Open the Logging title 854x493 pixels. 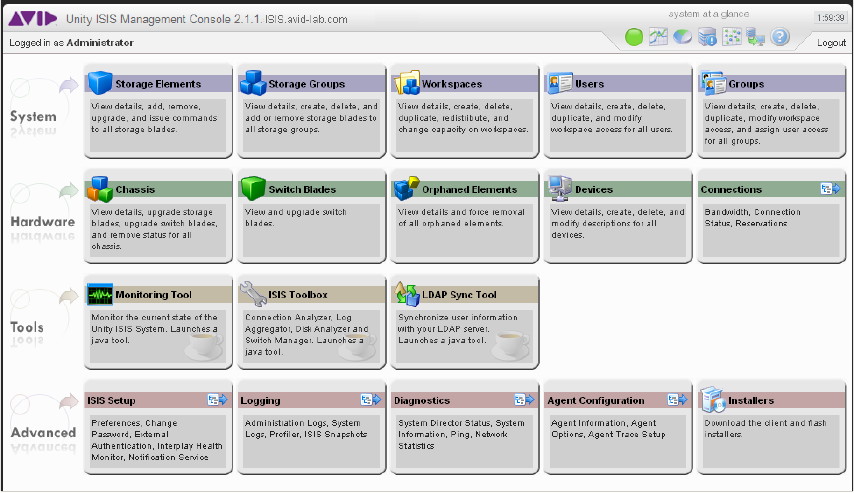click(x=260, y=400)
